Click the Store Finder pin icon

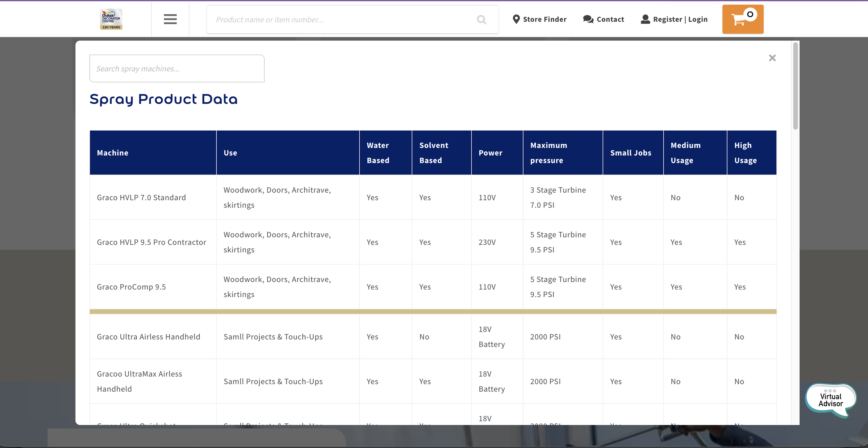click(516, 19)
